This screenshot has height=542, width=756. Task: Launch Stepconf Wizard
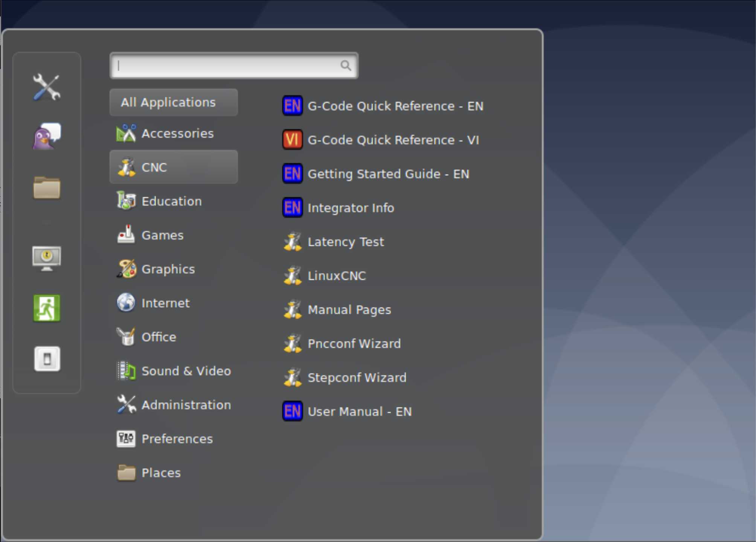pos(357,378)
